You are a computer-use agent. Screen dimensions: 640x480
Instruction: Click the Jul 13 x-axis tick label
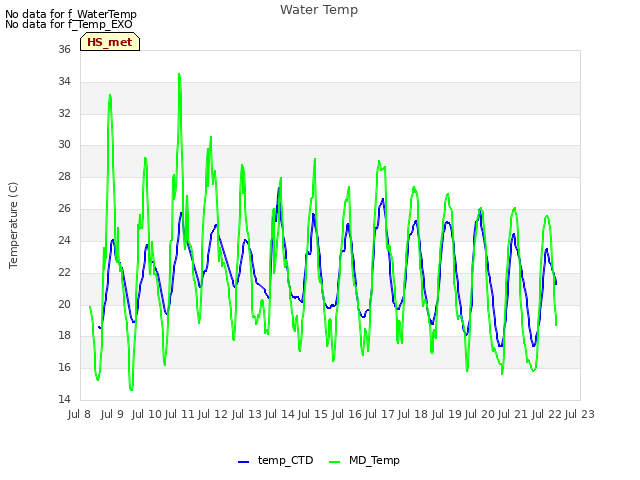pos(247,414)
